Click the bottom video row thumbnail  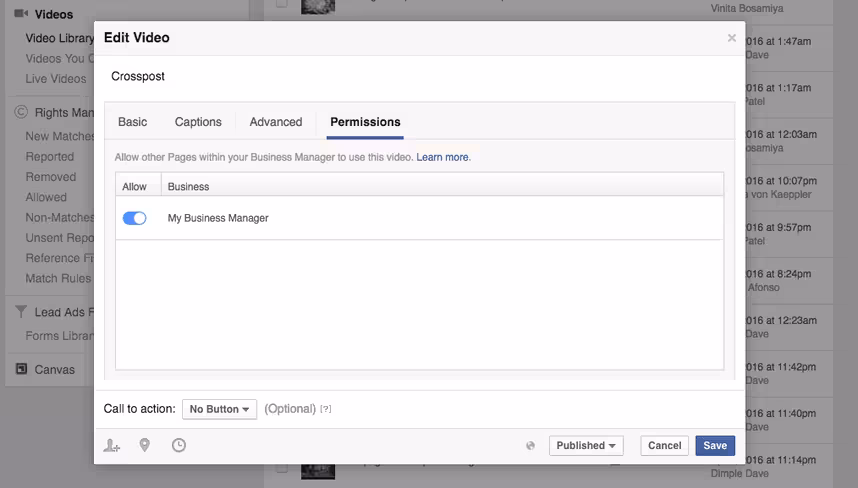(318, 471)
